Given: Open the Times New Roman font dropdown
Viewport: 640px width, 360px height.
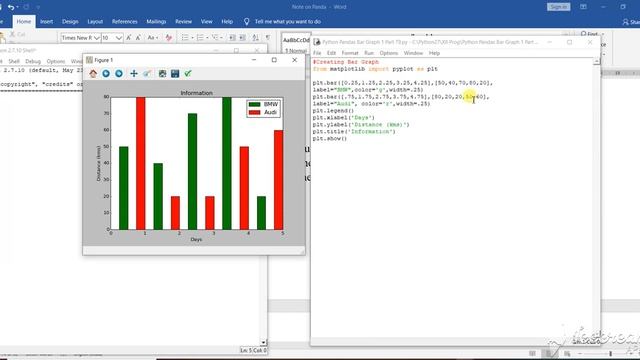Looking at the screenshot, I should tap(97, 38).
